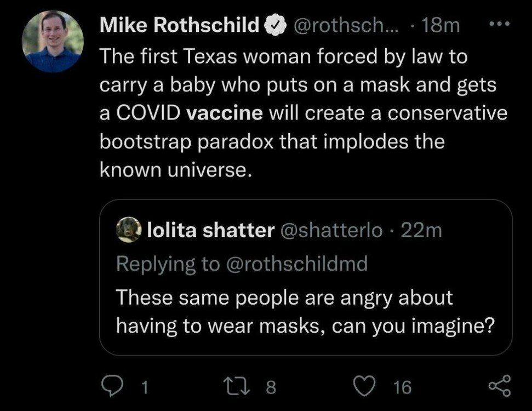Click the like count showing 16
This screenshot has height=411, width=532.
[403, 388]
